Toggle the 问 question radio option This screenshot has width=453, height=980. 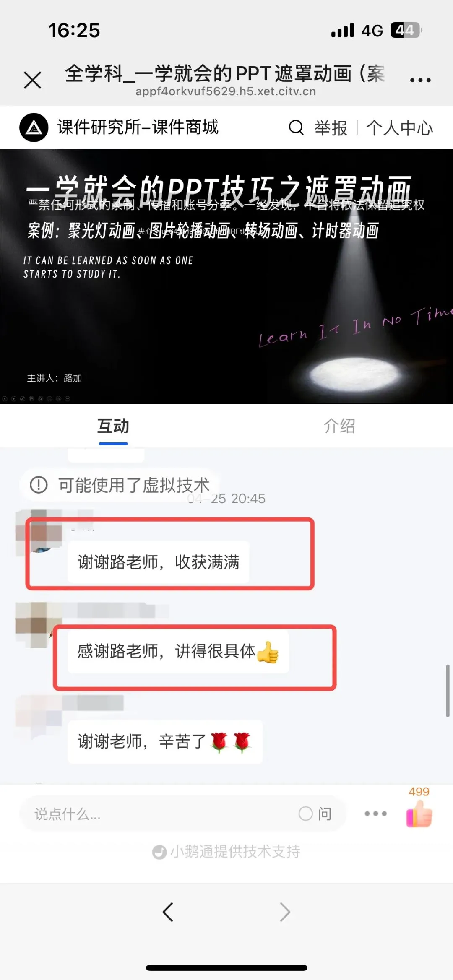coord(315,814)
